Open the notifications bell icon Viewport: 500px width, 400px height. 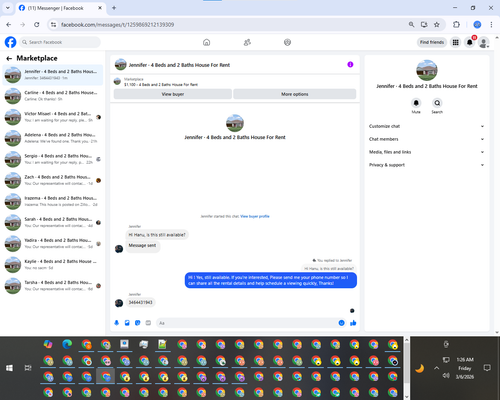[x=470, y=42]
